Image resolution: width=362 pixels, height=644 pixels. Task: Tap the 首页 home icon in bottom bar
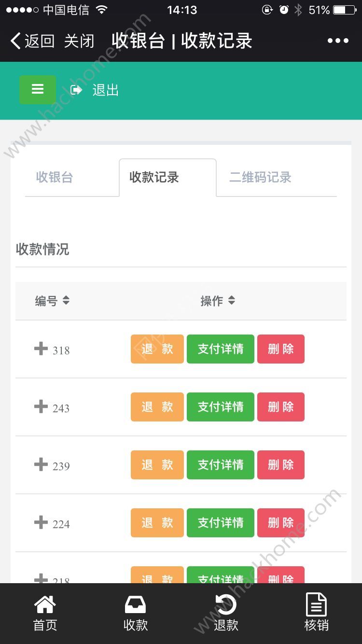pyautogui.click(x=45, y=604)
